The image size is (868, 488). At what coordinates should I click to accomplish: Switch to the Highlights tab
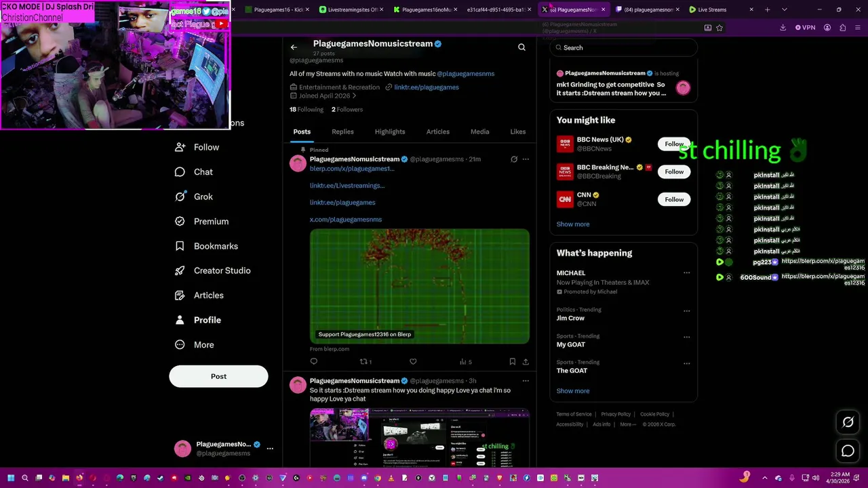click(x=390, y=131)
